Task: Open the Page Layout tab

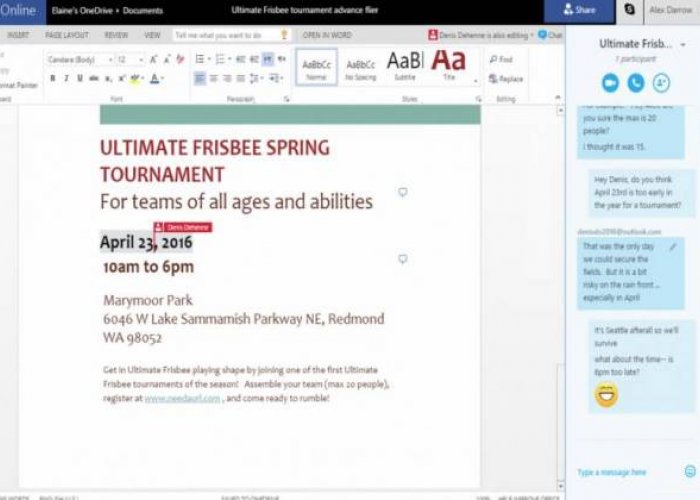Action: coord(67,34)
